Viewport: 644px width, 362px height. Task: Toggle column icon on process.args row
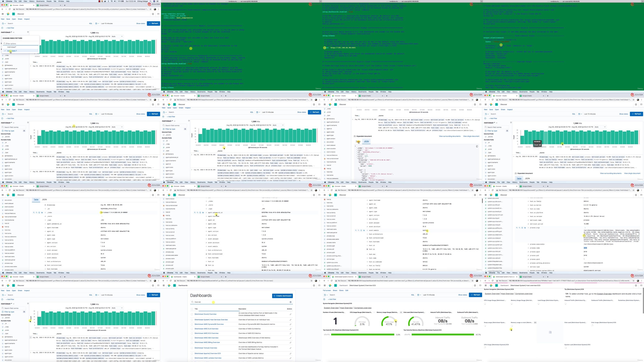pos(522,228)
